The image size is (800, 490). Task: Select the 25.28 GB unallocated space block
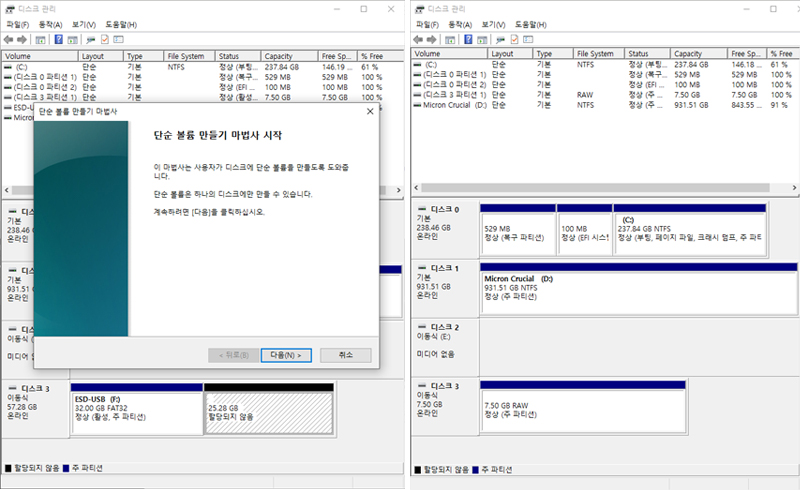coord(268,410)
